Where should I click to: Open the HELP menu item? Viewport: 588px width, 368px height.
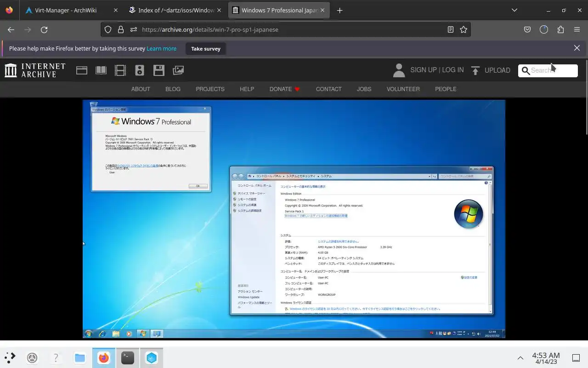[247, 89]
